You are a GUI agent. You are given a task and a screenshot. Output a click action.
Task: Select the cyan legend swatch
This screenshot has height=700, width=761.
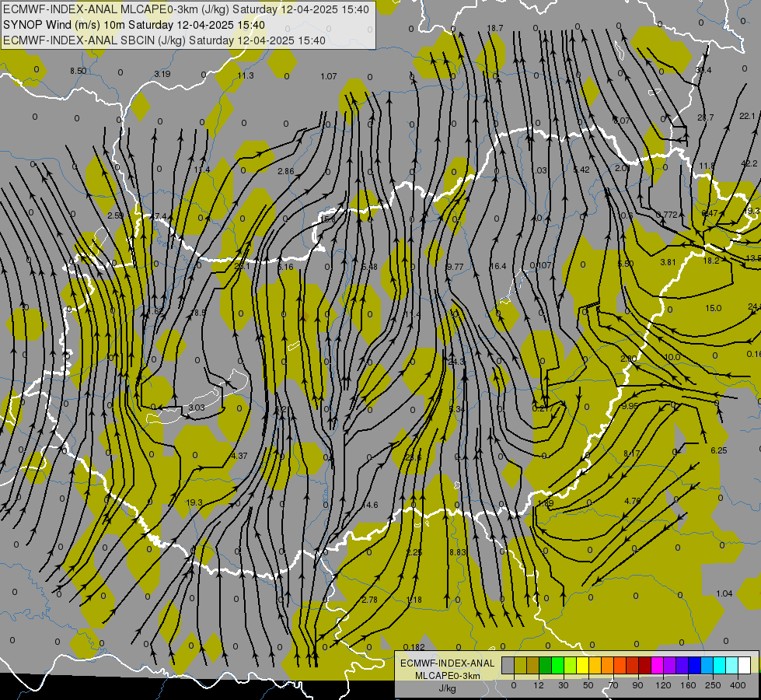pos(720,666)
